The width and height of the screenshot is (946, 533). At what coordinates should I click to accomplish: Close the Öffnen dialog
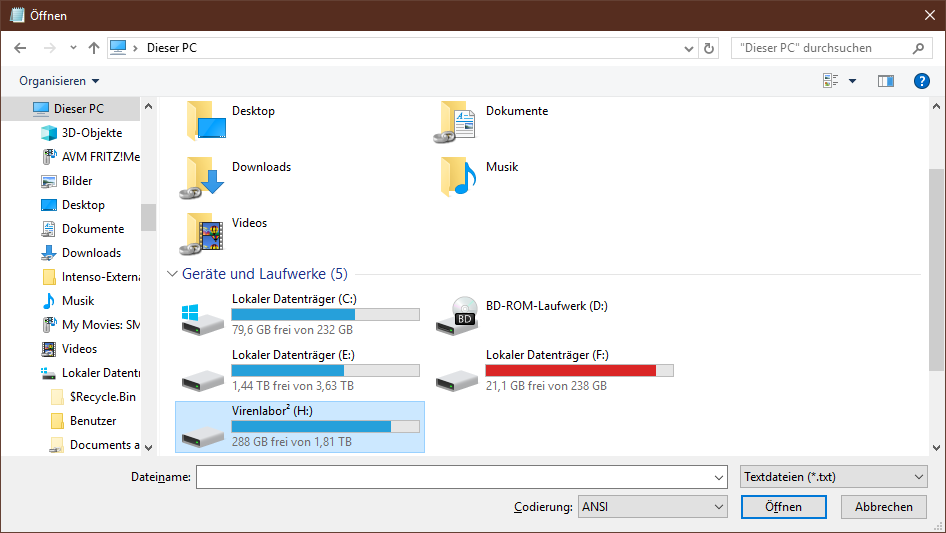[x=930, y=16]
